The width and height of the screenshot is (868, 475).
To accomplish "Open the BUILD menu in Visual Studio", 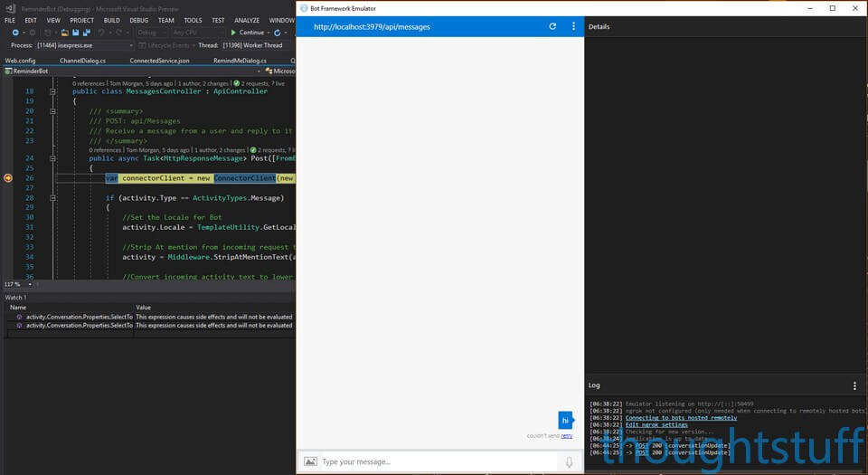I will (112, 21).
